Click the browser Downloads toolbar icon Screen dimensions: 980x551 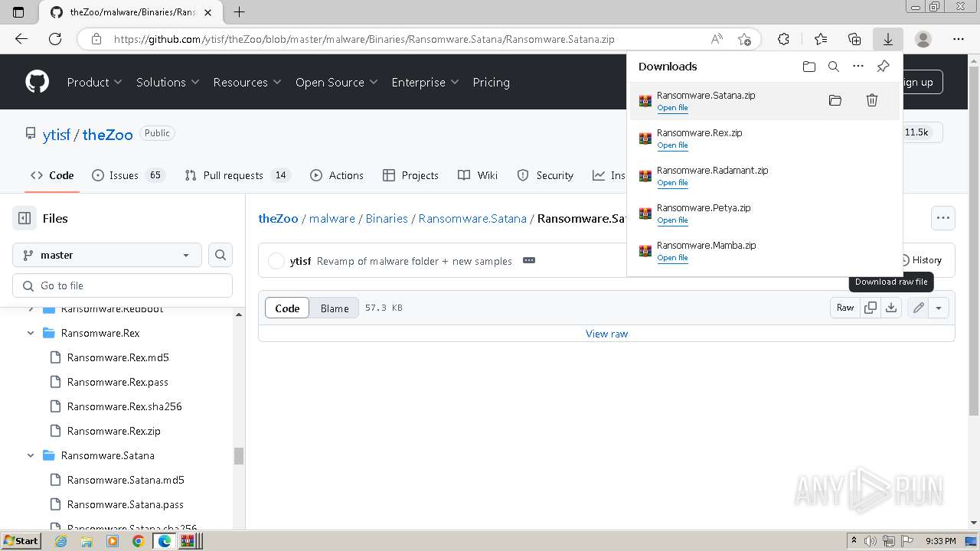click(888, 39)
